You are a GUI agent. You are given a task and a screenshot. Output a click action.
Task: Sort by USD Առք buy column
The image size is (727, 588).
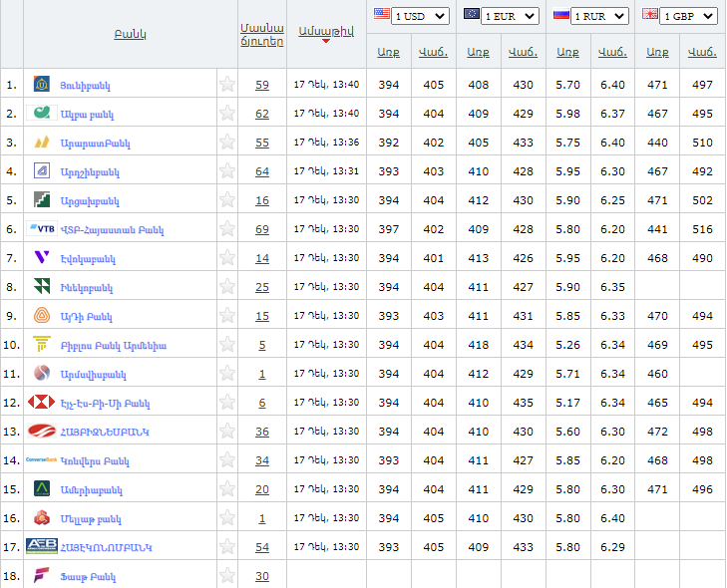click(388, 52)
